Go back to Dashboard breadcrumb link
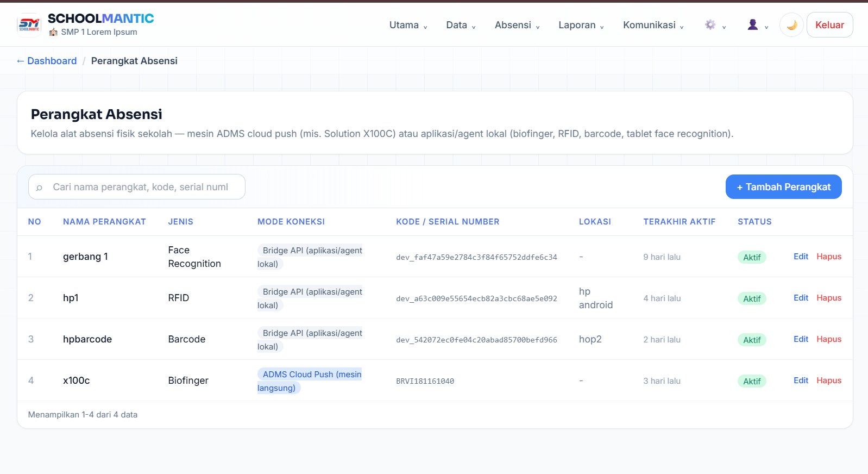The image size is (868, 474). [47, 61]
